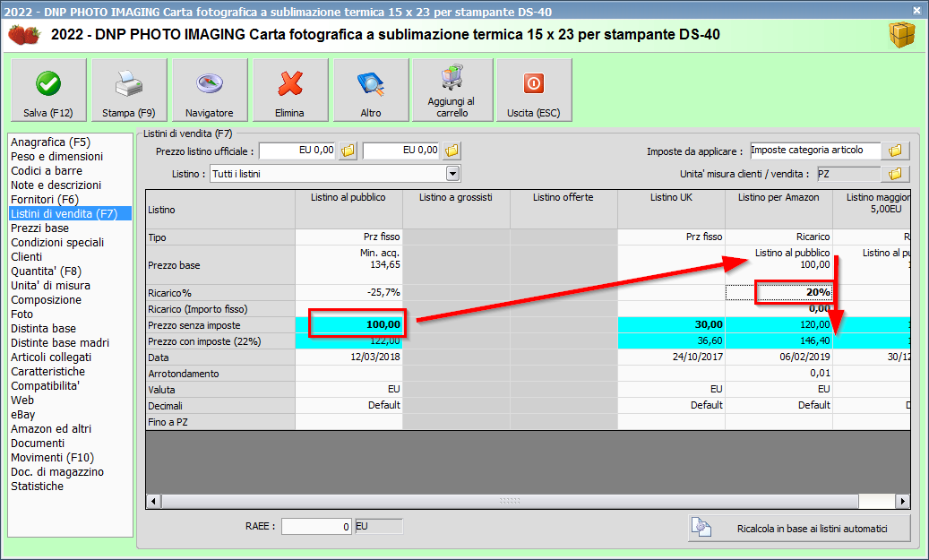Open Unita' di misura section

[x=50, y=286]
